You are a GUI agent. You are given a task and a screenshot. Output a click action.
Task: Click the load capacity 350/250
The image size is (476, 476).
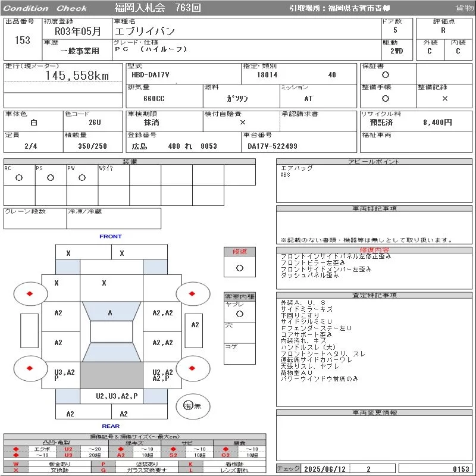[92, 146]
